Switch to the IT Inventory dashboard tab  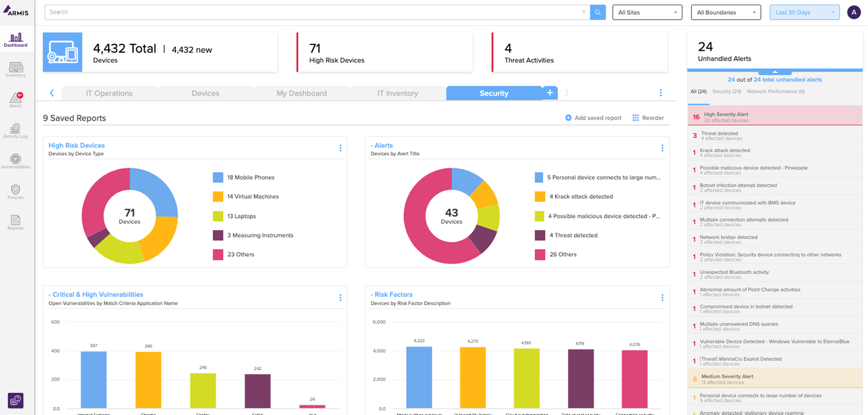coord(397,92)
